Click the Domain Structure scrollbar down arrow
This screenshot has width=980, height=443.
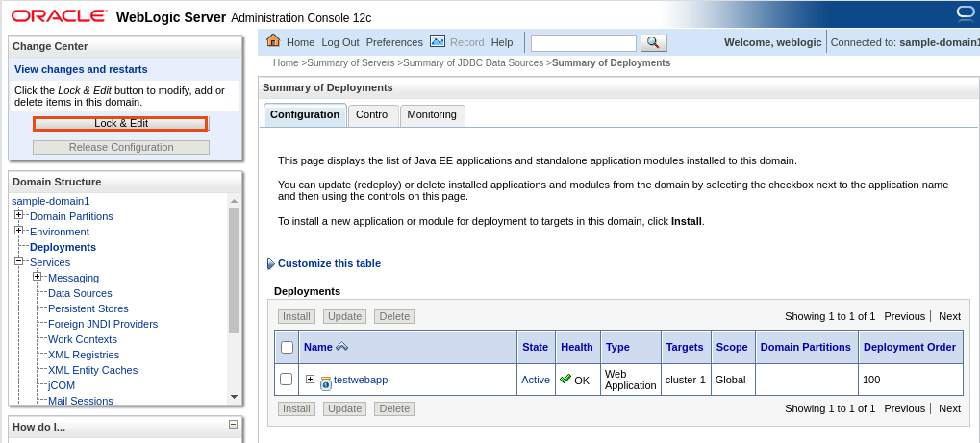coord(234,397)
